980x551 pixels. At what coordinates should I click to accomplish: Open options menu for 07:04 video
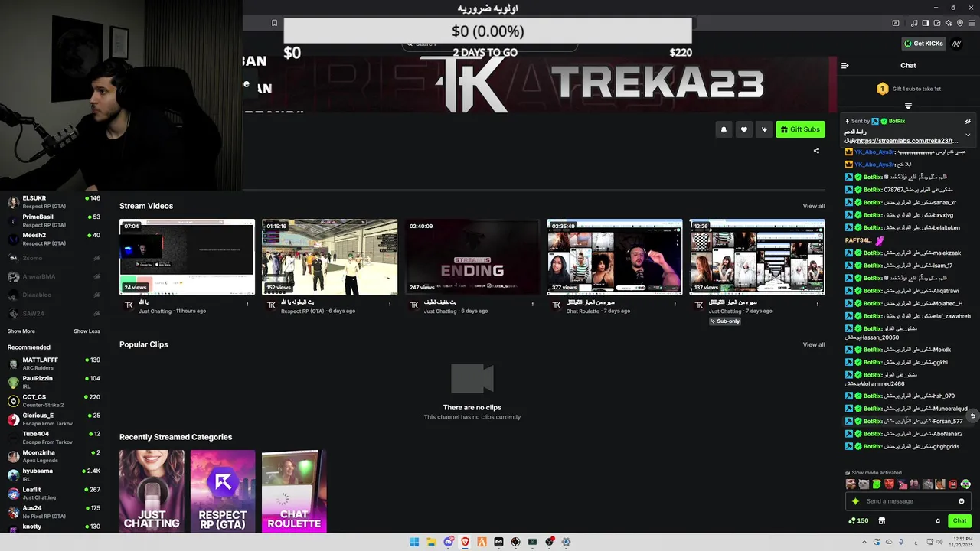click(247, 304)
